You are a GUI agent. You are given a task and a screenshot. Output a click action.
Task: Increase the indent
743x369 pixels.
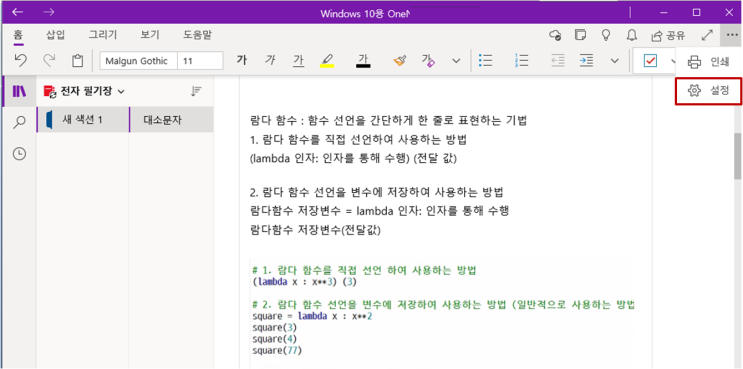(x=586, y=61)
